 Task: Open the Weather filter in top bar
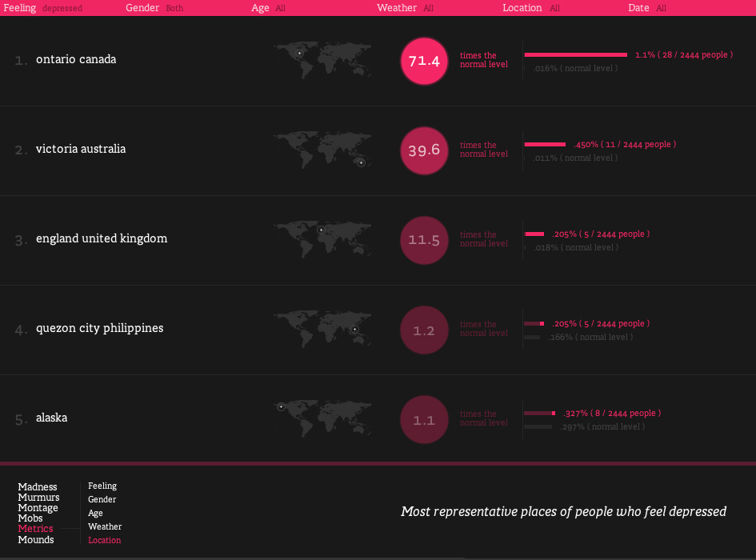405,8
